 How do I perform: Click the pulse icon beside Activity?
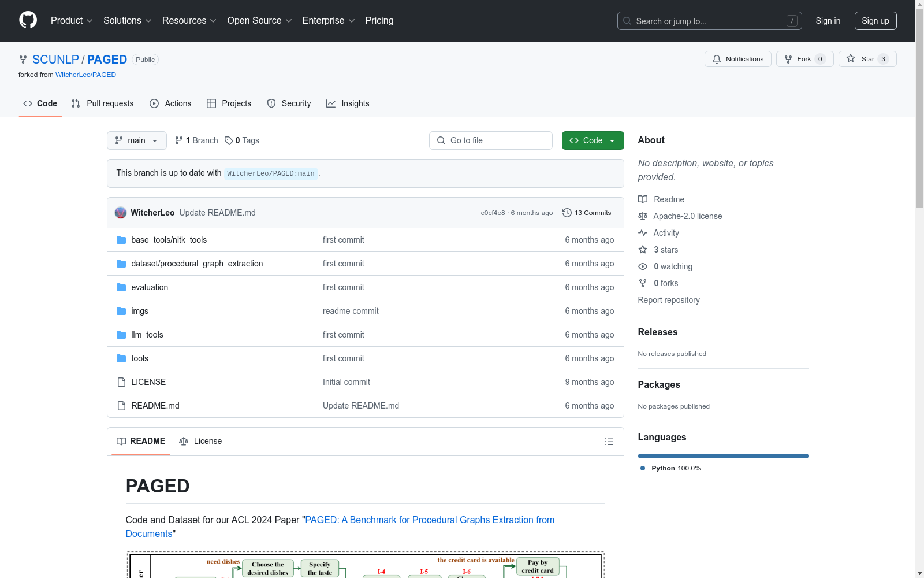click(643, 233)
